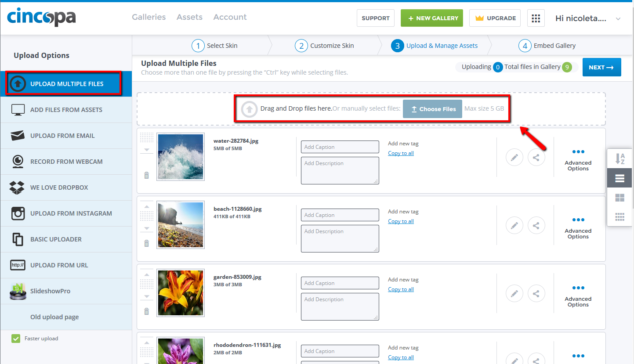
Task: Toggle the Faster upload checkbox
Action: tap(16, 339)
